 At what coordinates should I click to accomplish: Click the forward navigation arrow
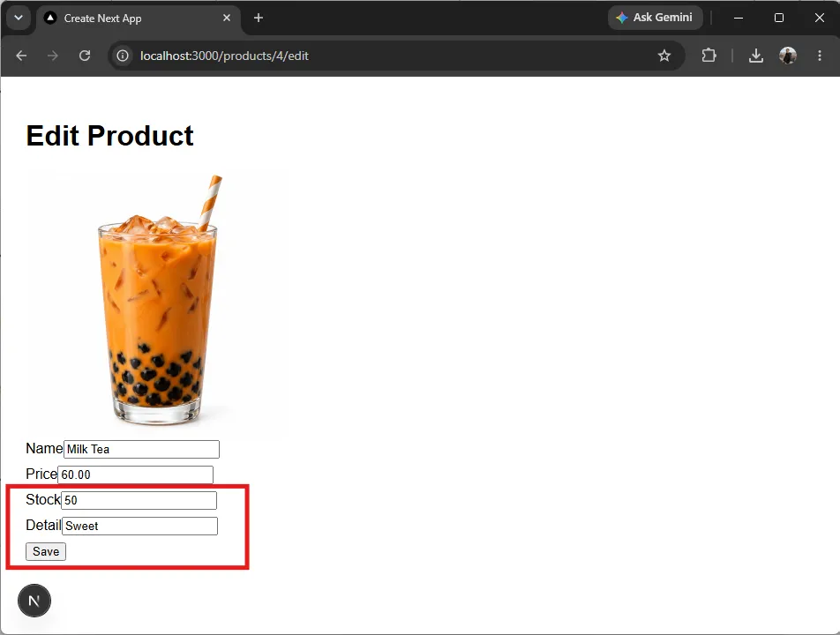click(x=53, y=56)
